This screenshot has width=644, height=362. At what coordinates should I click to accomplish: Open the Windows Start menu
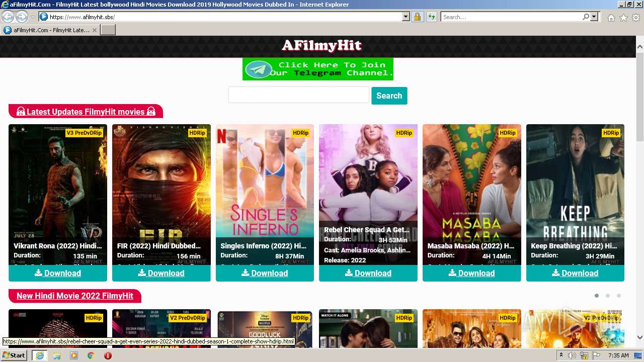pyautogui.click(x=14, y=355)
